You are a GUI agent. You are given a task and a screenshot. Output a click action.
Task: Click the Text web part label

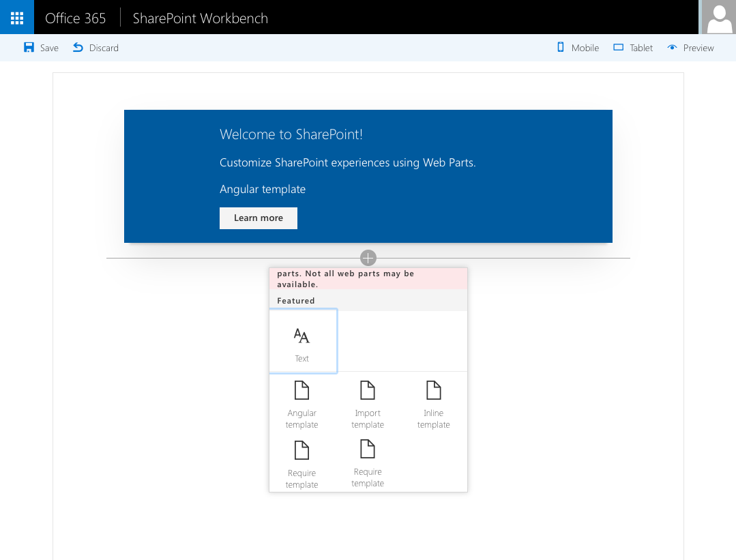[x=301, y=359]
